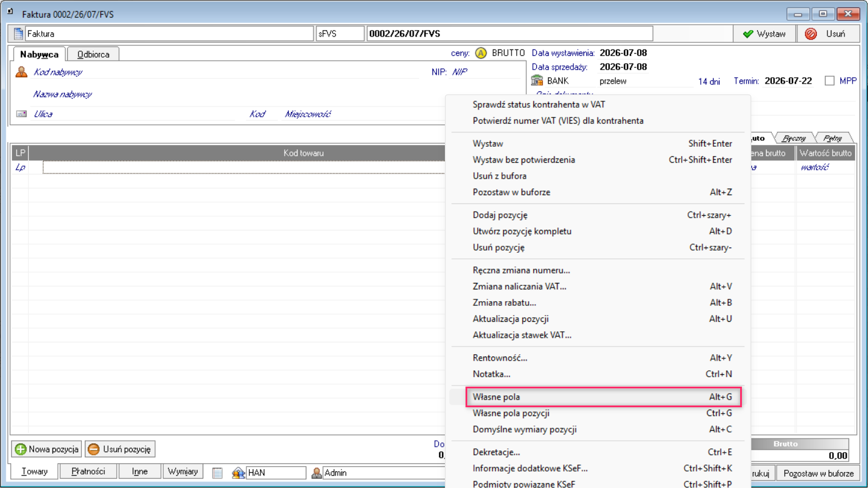Click the sFVS series field

(x=340, y=34)
